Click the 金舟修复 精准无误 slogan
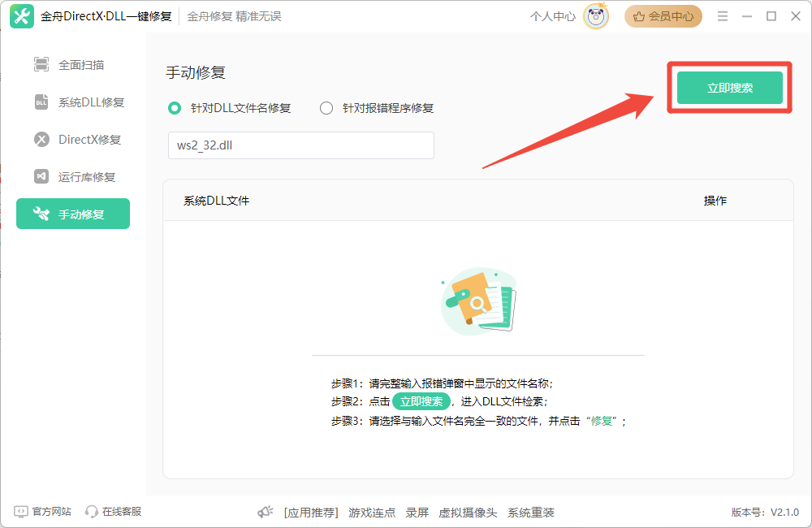 click(234, 16)
